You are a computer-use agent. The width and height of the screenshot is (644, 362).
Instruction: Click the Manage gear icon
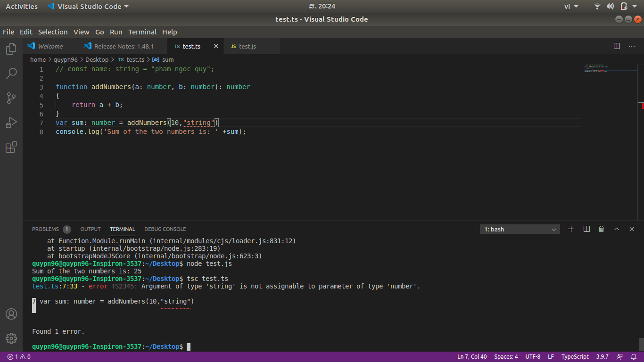(x=11, y=338)
